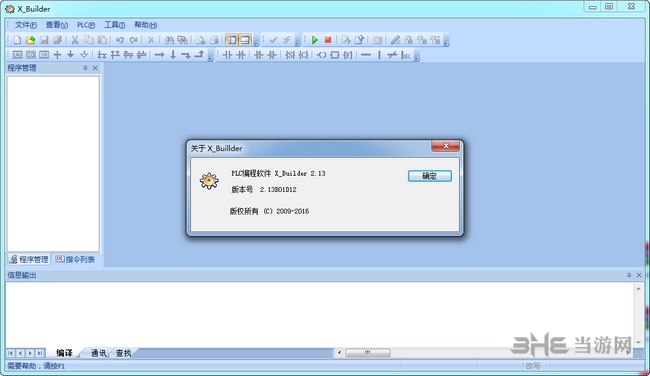Click the download program to PLC icon
Viewport: 650px width, 376px height.
[x=346, y=40]
